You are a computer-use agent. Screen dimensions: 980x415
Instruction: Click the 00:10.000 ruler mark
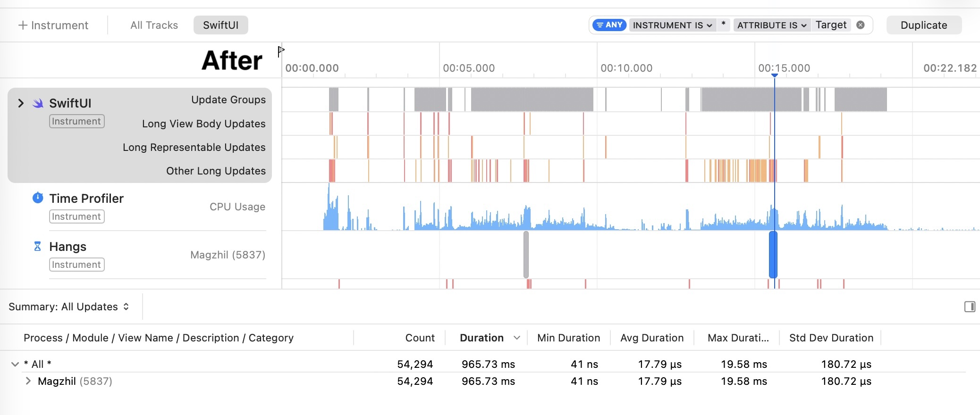pyautogui.click(x=626, y=68)
